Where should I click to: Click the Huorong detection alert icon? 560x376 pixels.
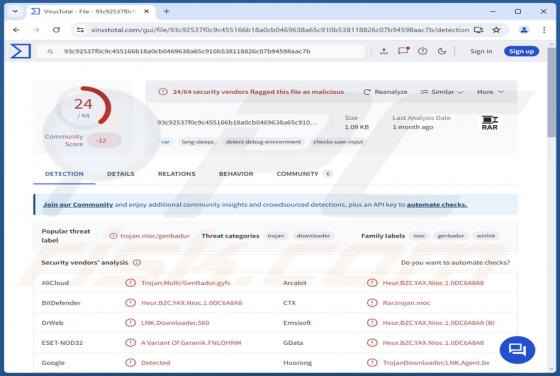coord(372,362)
